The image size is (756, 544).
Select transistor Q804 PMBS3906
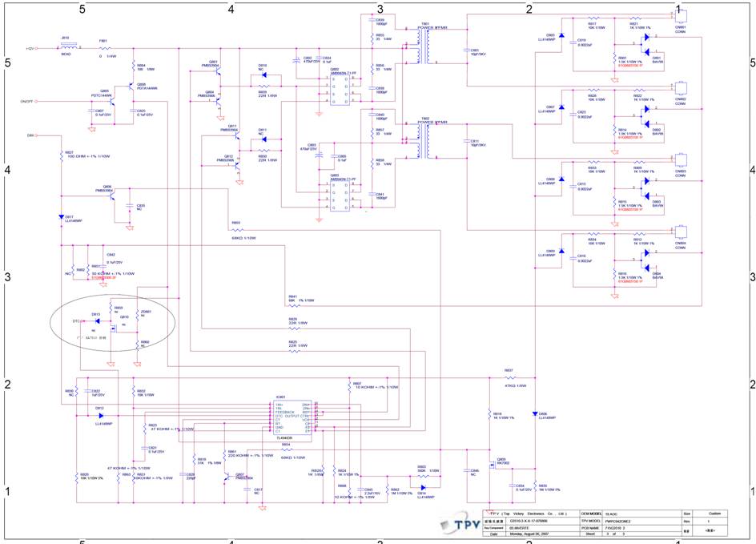click(x=218, y=101)
